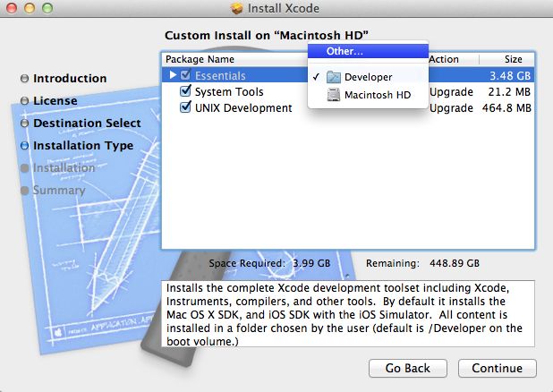Click the Install Xcode package icon in title bar
This screenshot has height=392, width=553.
click(236, 8)
